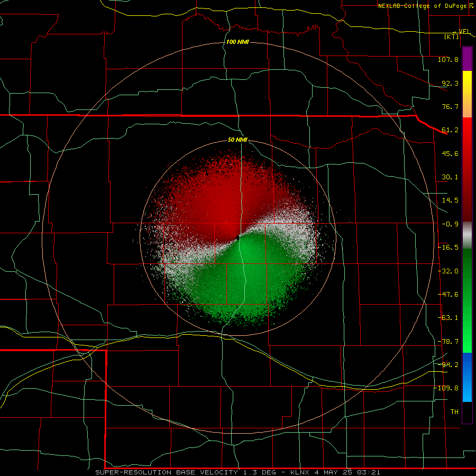Click the -0.9 legend value

[x=450, y=224]
